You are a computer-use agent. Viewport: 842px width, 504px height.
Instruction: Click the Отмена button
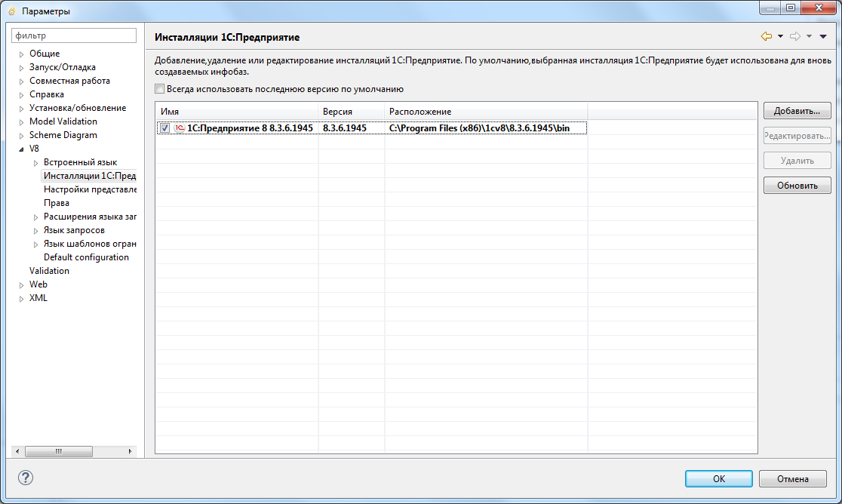[793, 479]
